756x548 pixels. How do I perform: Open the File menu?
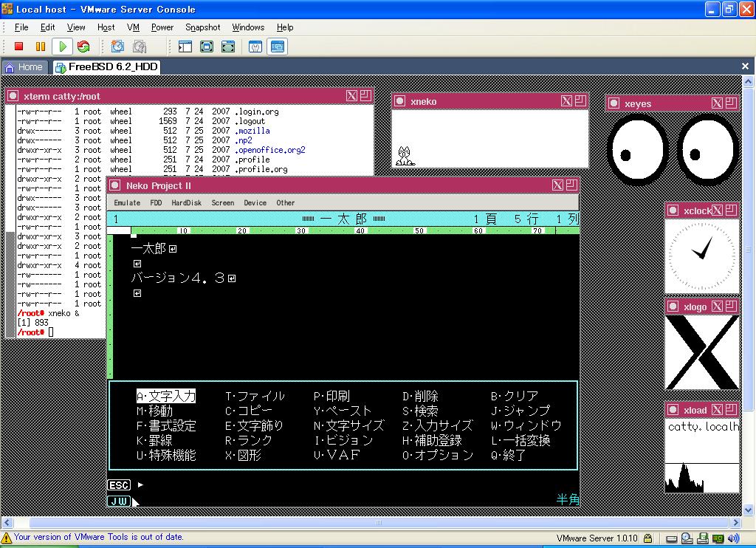[21, 27]
